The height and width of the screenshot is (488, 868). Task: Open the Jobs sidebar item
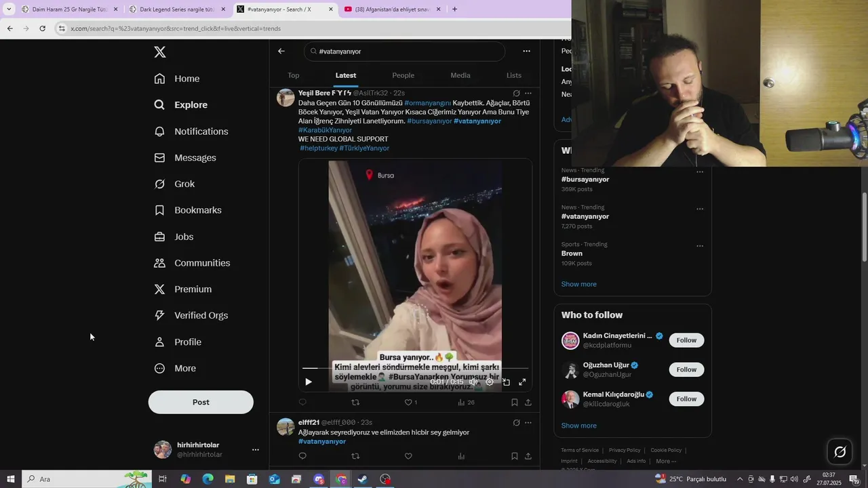point(174,237)
